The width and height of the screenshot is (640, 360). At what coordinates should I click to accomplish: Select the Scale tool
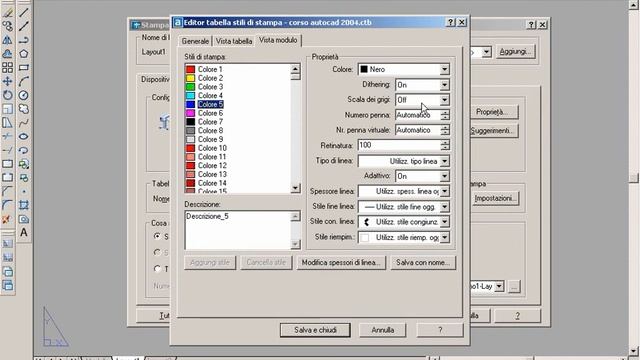(x=7, y=109)
